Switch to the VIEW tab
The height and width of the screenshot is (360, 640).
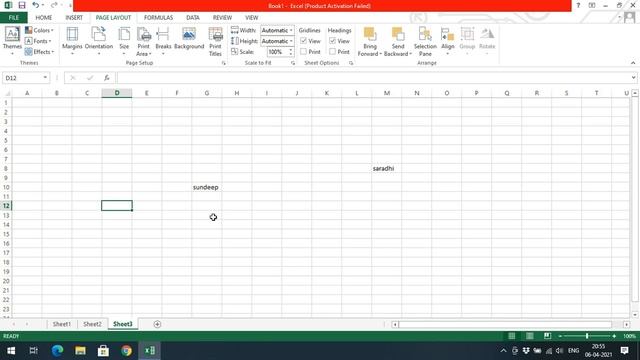251,18
